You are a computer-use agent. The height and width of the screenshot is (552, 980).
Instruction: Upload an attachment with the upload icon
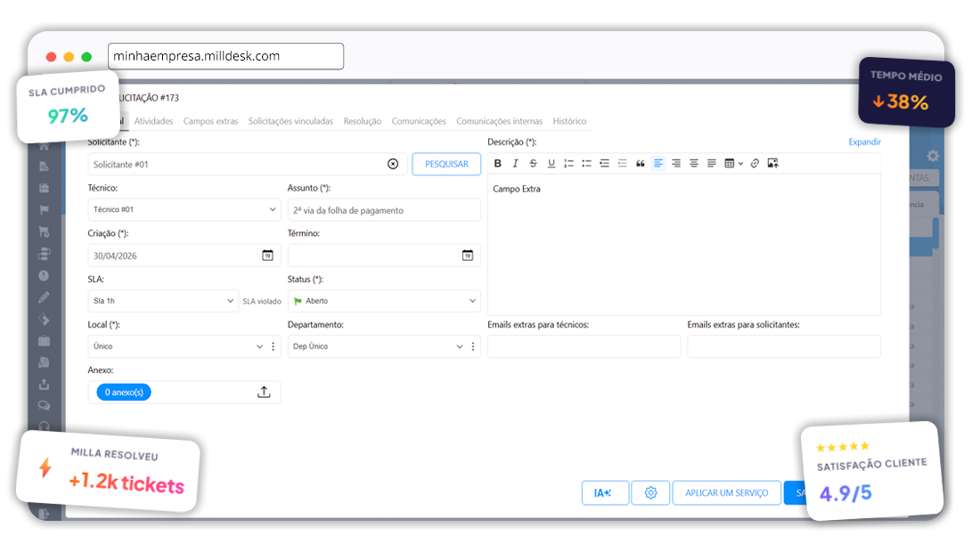click(x=264, y=392)
